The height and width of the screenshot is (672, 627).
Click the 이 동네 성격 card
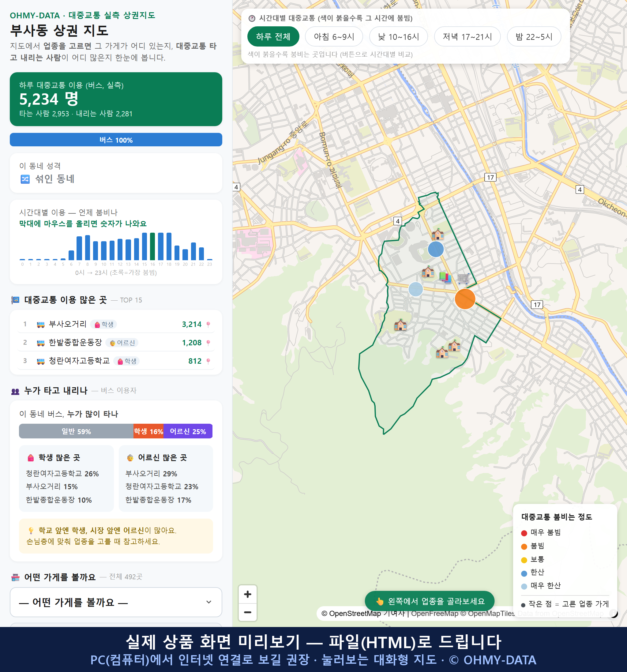(116, 173)
